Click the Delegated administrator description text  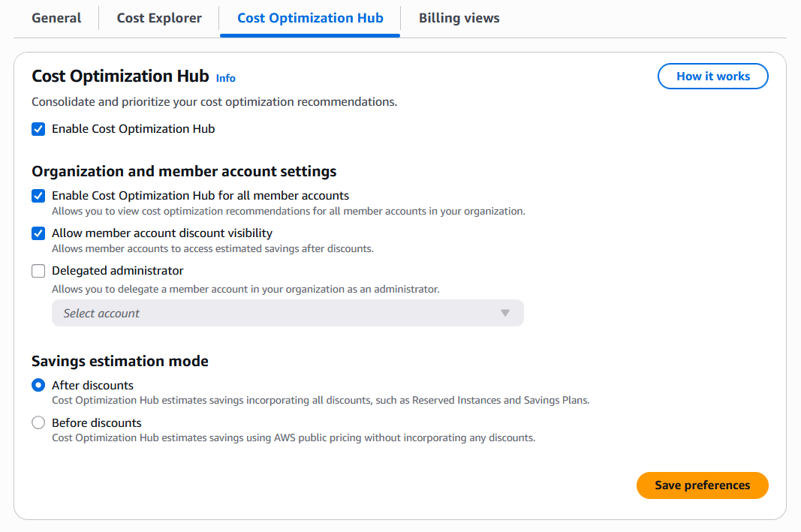(x=245, y=289)
